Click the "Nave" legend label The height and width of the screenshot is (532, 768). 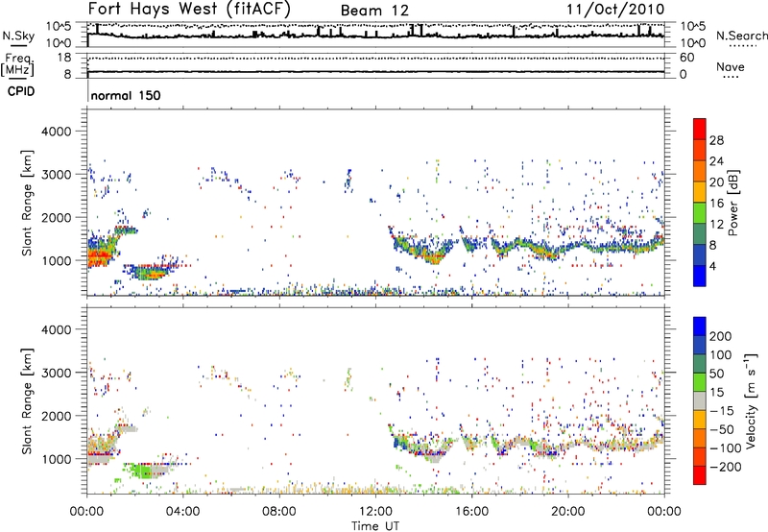point(731,66)
